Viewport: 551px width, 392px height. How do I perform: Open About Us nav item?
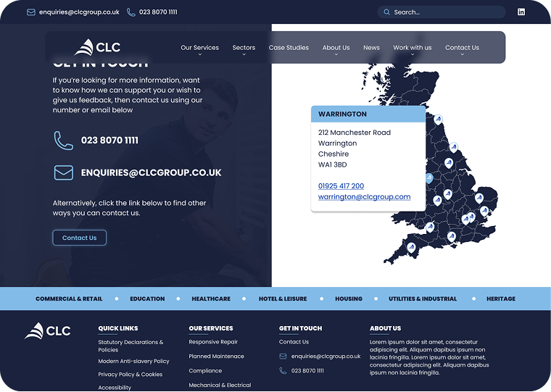[x=336, y=47]
